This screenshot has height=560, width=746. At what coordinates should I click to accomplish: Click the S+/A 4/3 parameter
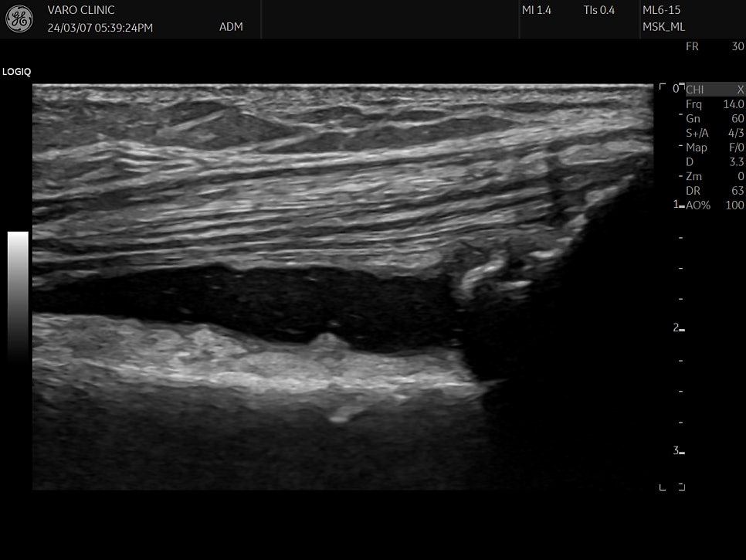714,133
